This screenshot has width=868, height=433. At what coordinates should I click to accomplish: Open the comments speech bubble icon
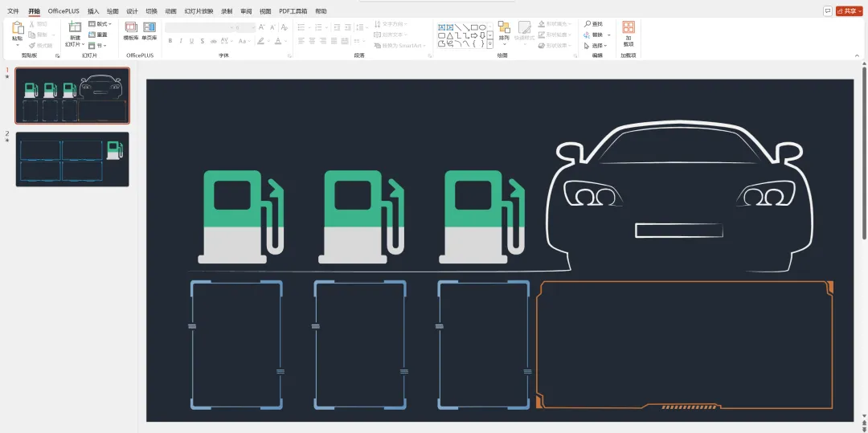[828, 11]
